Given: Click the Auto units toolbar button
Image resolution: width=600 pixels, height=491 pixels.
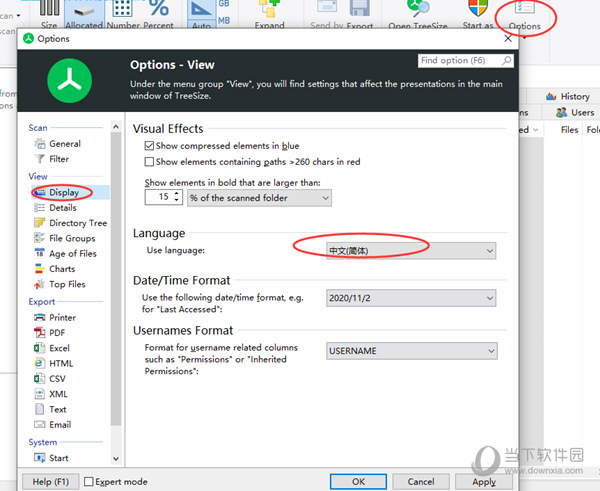Looking at the screenshot, I should tap(201, 15).
